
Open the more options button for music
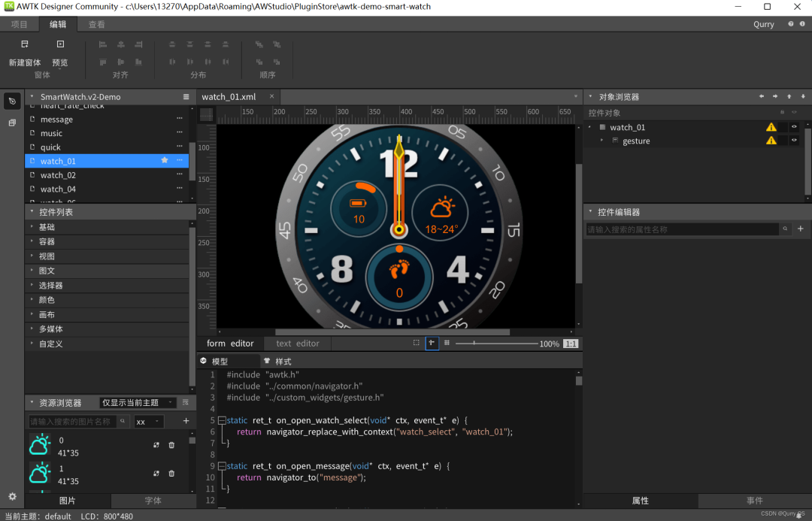tap(180, 133)
